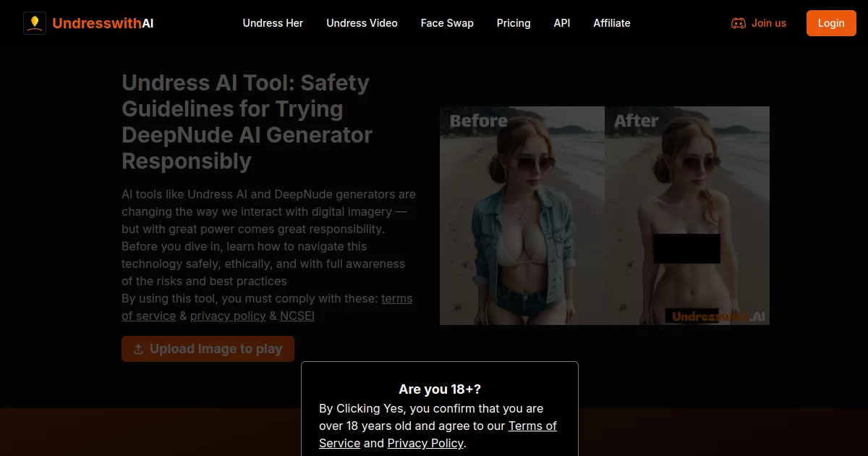Click the Discord icon beside Join us
Image resolution: width=868 pixels, height=456 pixels.
click(739, 22)
